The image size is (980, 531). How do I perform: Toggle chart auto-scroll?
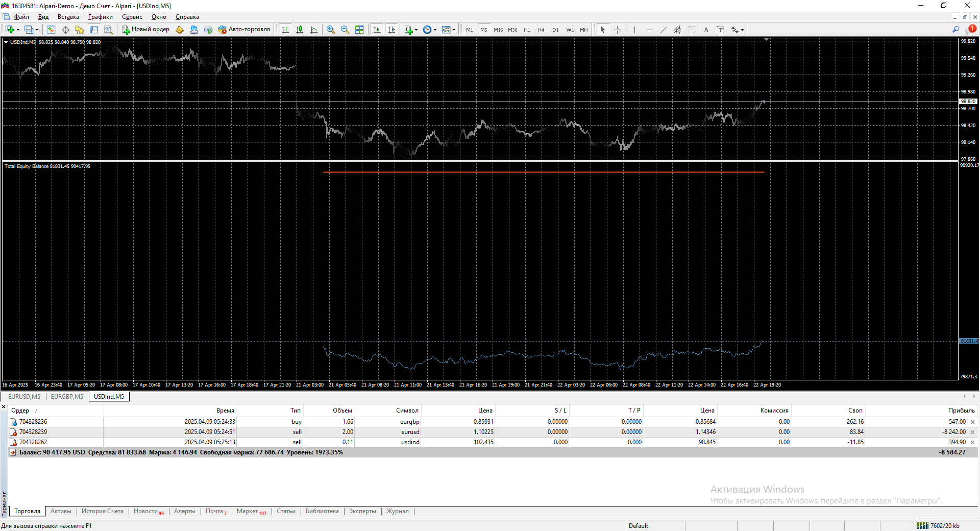[x=377, y=30]
